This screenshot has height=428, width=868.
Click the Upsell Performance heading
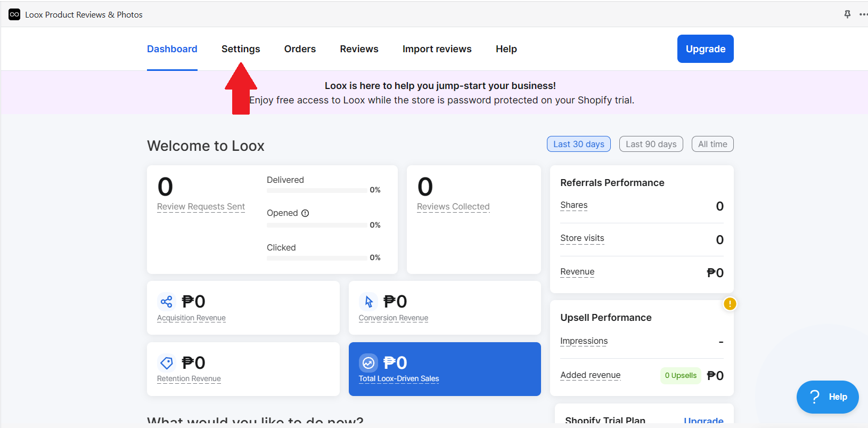tap(606, 318)
